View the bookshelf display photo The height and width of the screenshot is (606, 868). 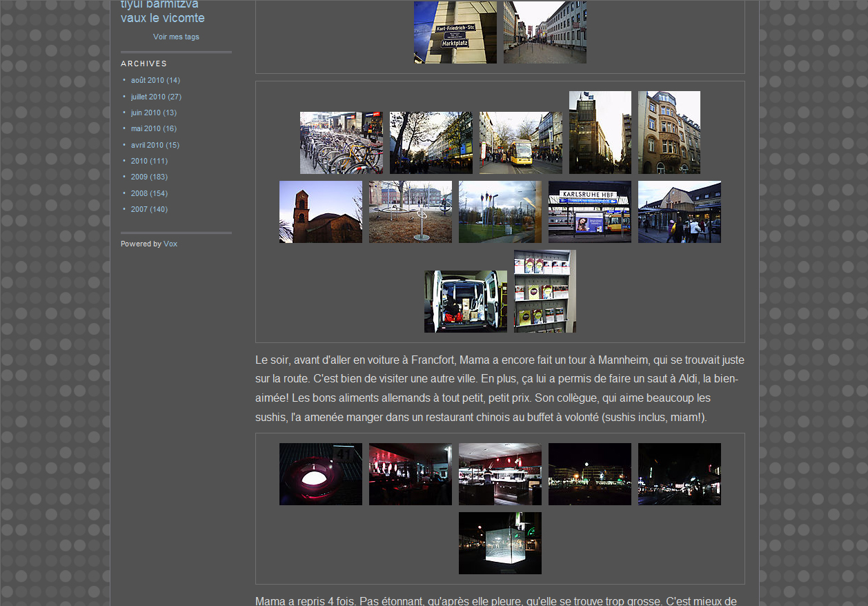coord(544,291)
